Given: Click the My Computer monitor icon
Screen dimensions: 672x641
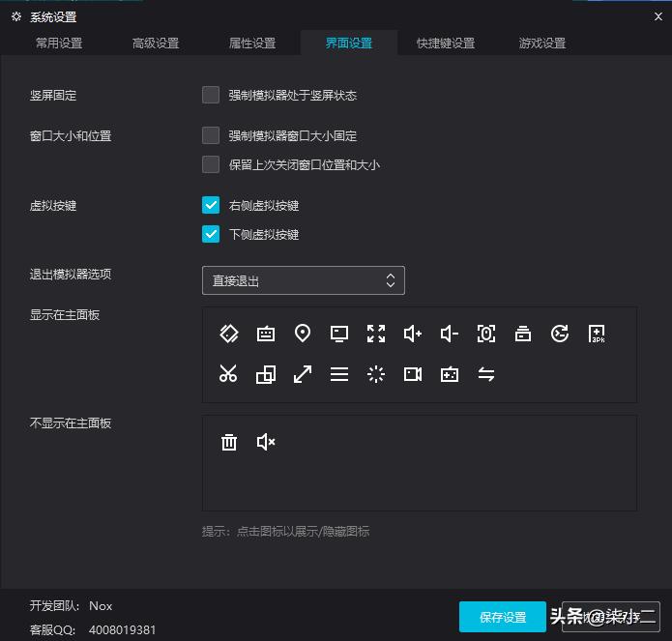Looking at the screenshot, I should pyautogui.click(x=339, y=334).
